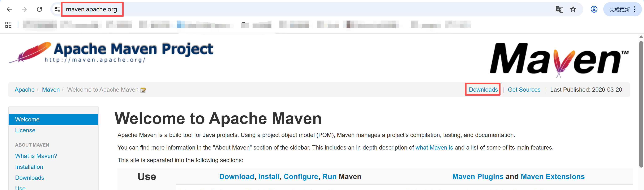
Task: Open the Download link in Use row
Action: [x=236, y=177]
